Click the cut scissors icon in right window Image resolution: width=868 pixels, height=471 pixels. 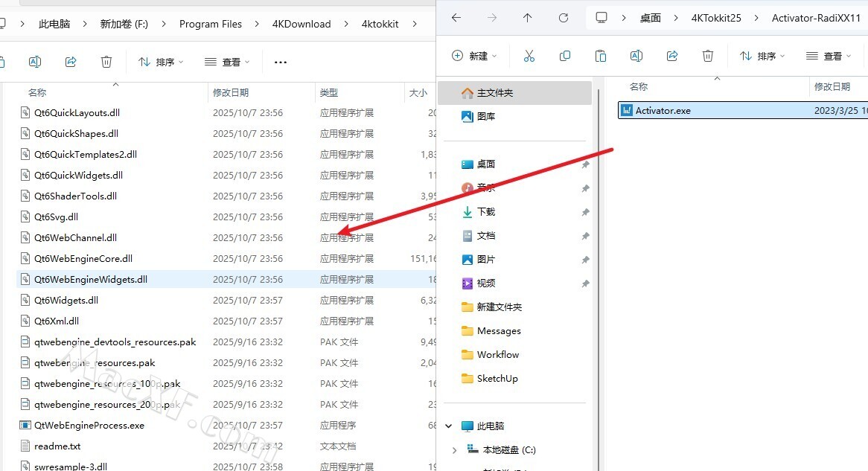coord(529,56)
